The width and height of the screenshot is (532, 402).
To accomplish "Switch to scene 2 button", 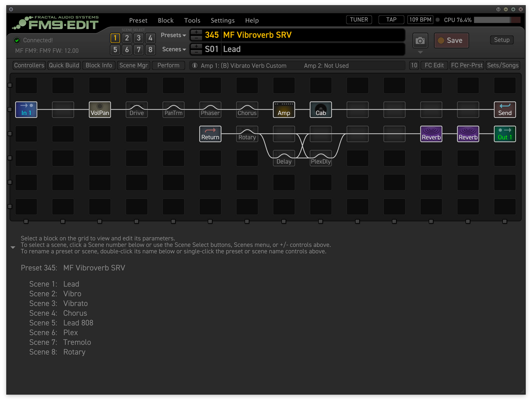I will pos(127,38).
